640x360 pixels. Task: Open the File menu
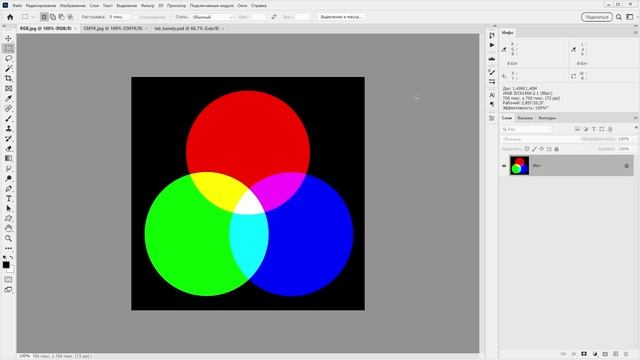pos(17,6)
